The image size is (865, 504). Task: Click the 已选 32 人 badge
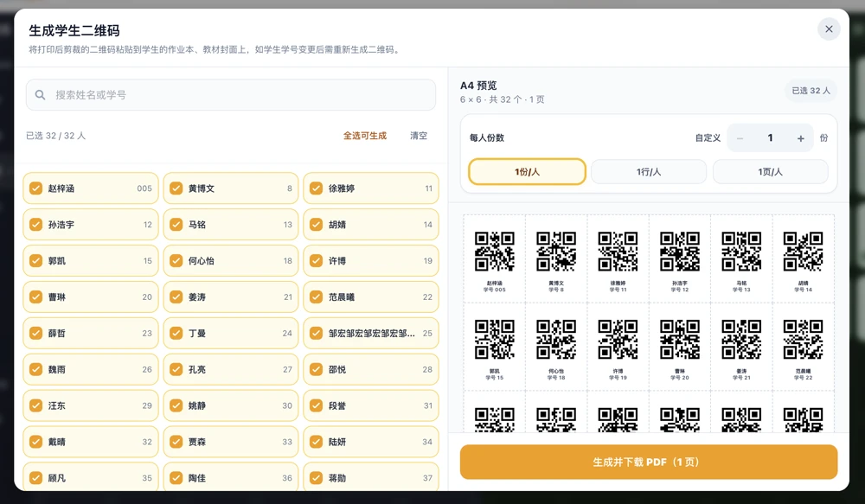tap(811, 91)
